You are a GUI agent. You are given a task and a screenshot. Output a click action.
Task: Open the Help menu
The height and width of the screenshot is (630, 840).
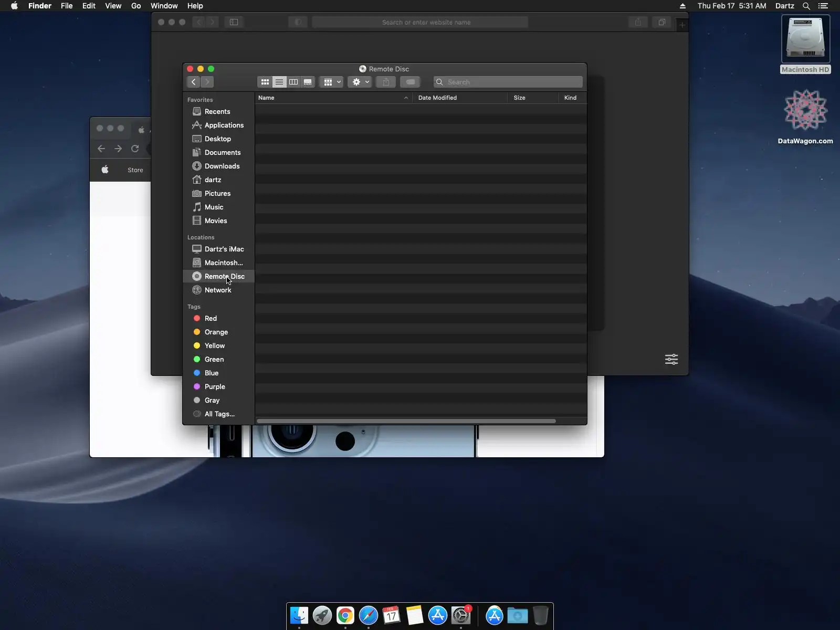click(195, 6)
